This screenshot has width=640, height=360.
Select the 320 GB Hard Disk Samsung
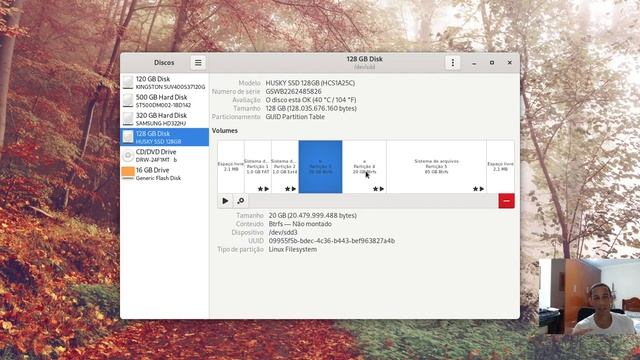164,119
